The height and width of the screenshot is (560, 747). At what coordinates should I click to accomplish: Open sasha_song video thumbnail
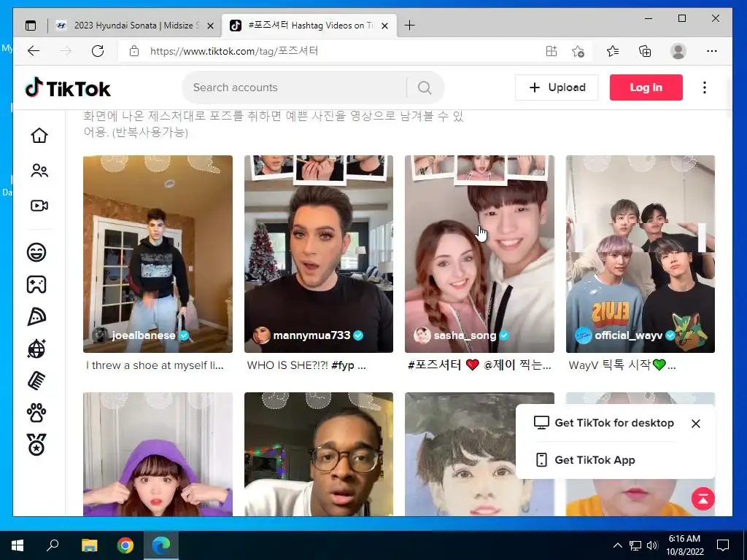click(479, 254)
